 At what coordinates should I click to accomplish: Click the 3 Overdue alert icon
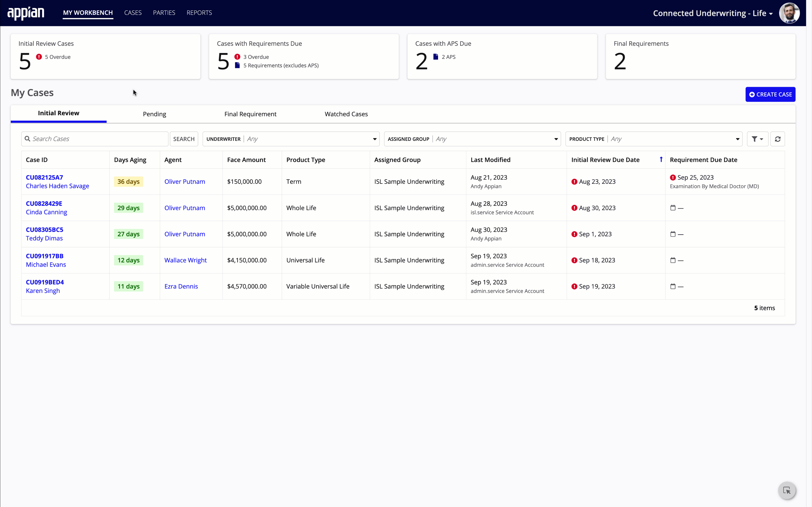[x=237, y=57]
